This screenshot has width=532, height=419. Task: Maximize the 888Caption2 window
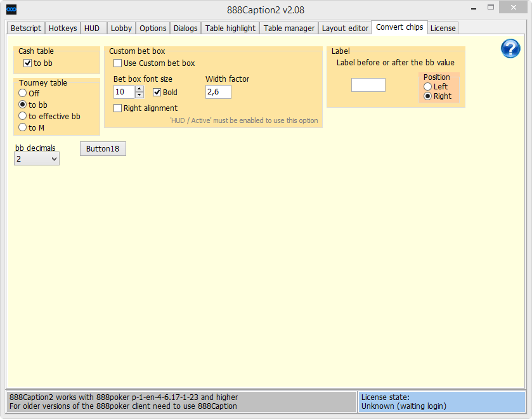(491, 8)
